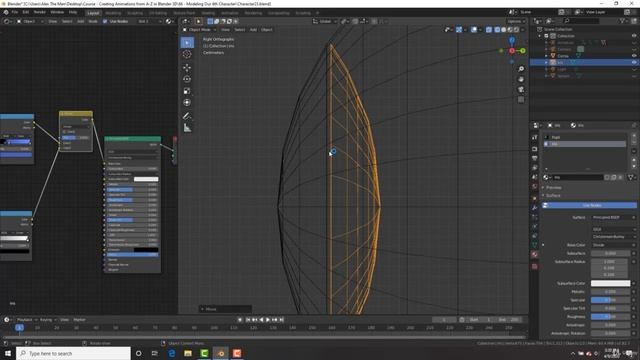This screenshot has width=640, height=360.
Task: Toggle visibility eye of Iris object in outliner
Action: [634, 62]
